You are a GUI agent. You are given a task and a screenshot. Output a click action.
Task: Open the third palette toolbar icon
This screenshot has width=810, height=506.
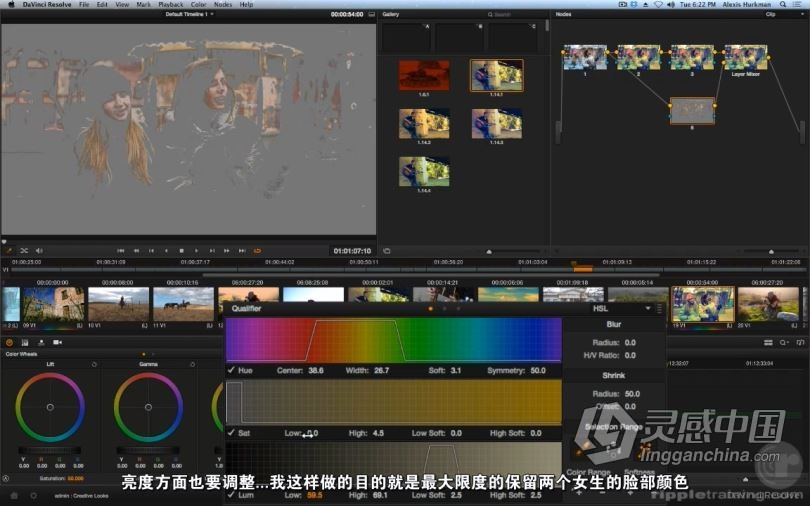click(x=41, y=342)
